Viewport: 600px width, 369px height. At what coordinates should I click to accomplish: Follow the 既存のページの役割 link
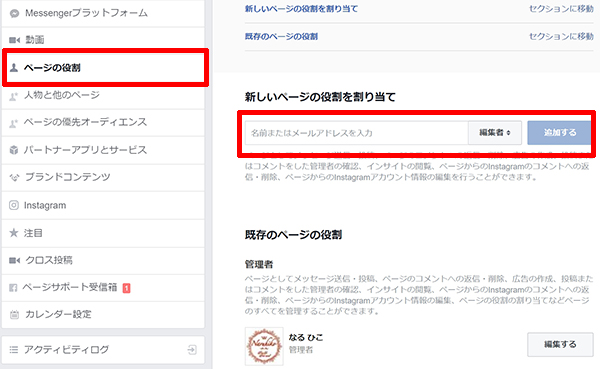coord(281,36)
